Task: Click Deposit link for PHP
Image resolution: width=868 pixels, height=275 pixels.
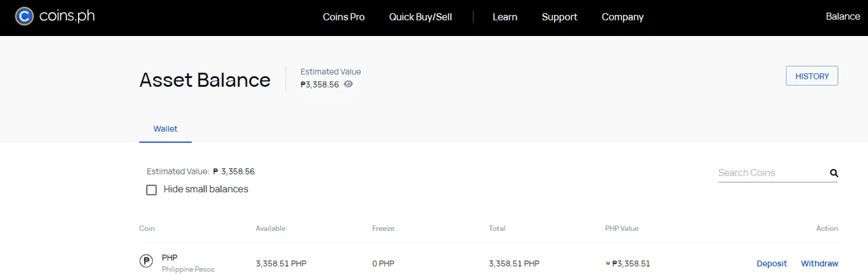Action: (x=772, y=263)
